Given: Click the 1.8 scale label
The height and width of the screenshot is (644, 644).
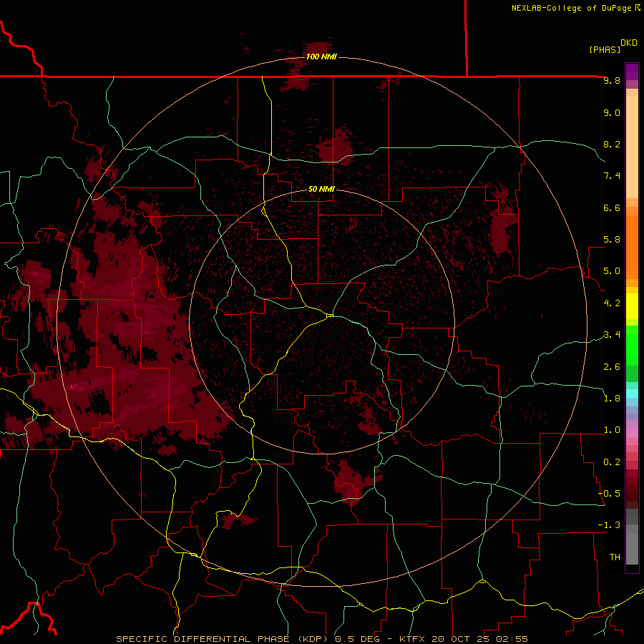Looking at the screenshot, I should (x=612, y=399).
